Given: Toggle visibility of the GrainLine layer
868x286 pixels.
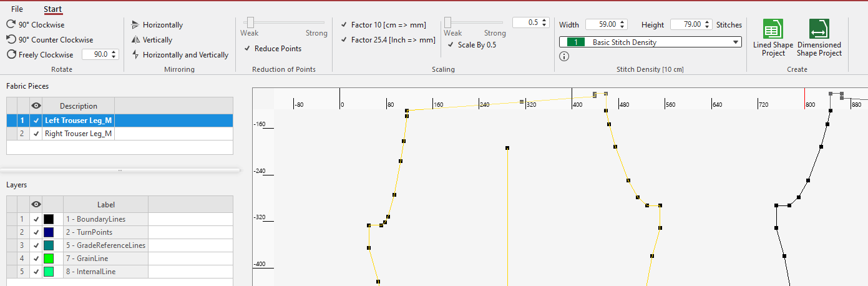Looking at the screenshot, I should coord(37,259).
